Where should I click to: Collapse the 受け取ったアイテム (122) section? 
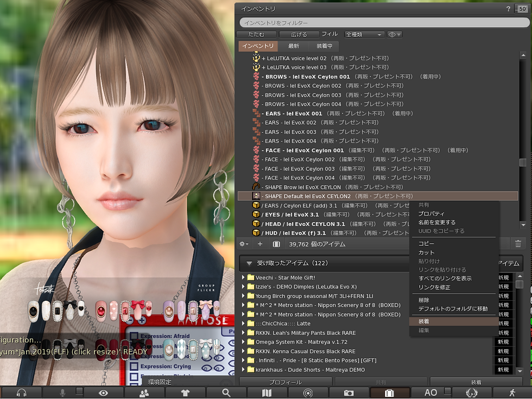[249, 263]
